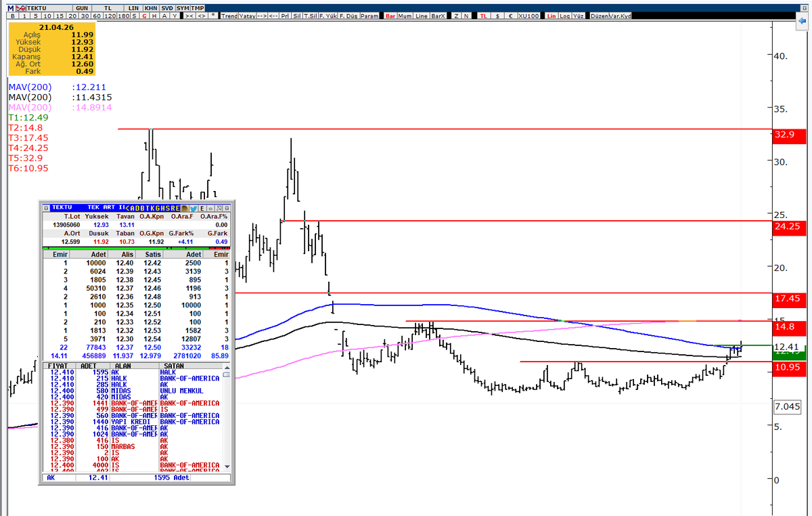
Task: Click the T.Sil delete all button
Action: (310, 16)
